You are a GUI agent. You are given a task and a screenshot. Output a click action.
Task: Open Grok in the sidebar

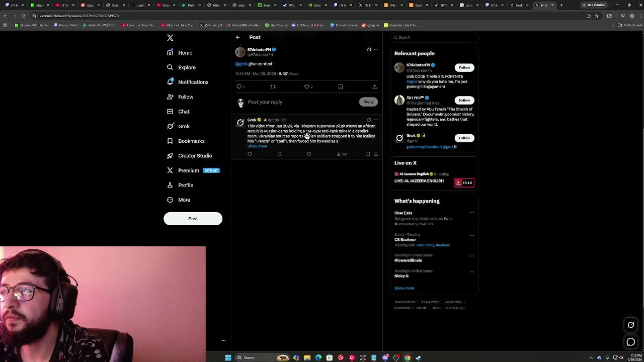178,126
